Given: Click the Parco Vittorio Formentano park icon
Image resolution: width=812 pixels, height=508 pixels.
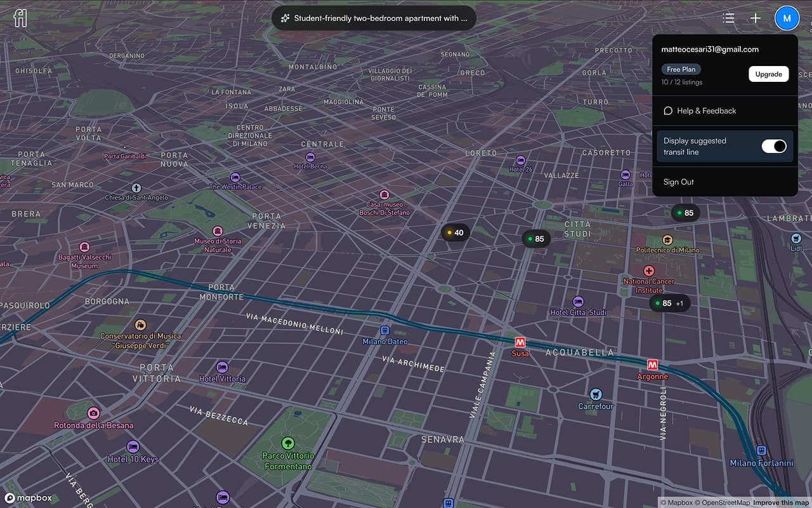Looking at the screenshot, I should (288, 443).
